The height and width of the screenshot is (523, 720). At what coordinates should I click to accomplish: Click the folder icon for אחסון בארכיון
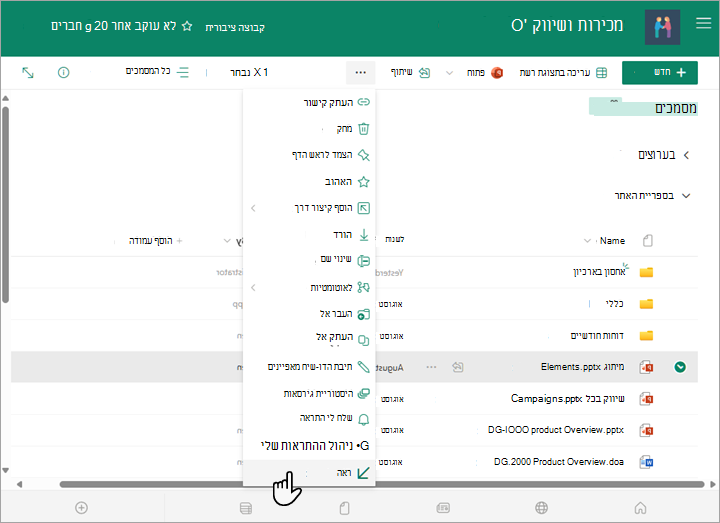click(647, 272)
